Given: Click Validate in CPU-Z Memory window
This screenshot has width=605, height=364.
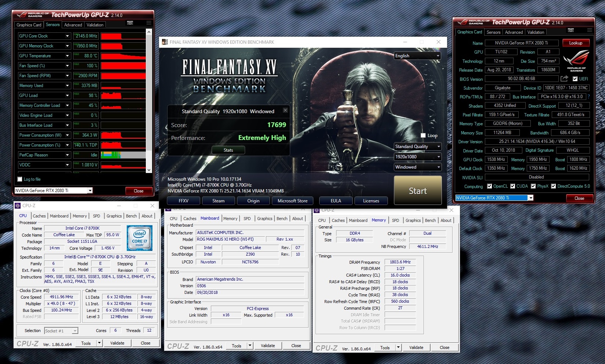Looking at the screenshot, I should pyautogui.click(x=416, y=347).
